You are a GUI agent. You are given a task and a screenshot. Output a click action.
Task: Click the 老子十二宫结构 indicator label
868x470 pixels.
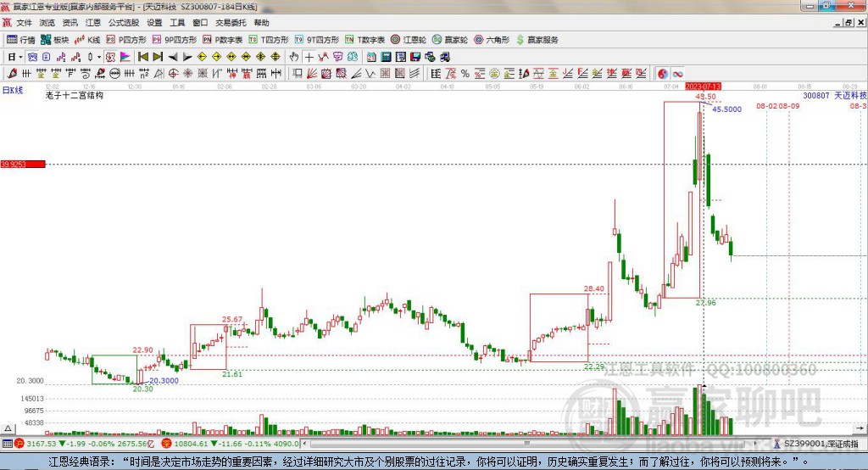75,95
